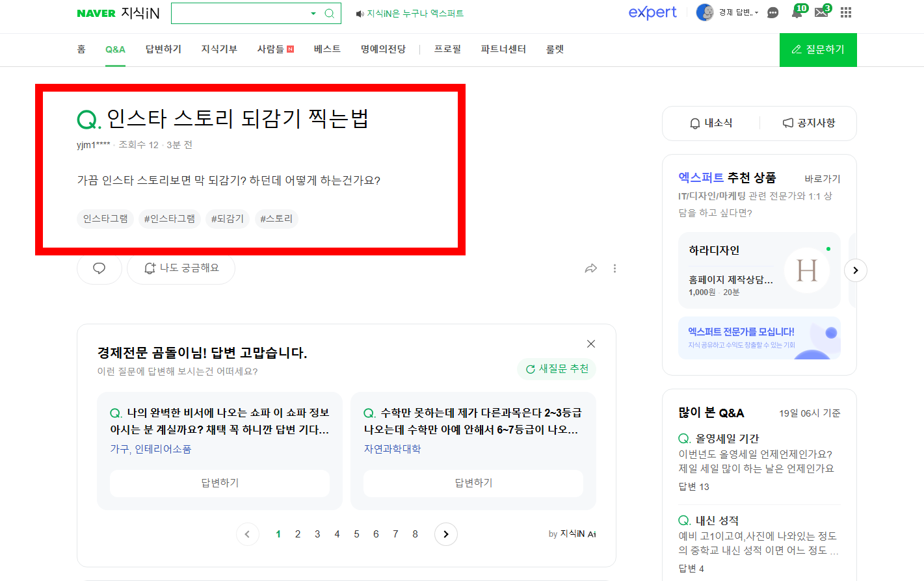Click the #스토리 hashtag
Screen dimensions: 924x581
coord(276,218)
